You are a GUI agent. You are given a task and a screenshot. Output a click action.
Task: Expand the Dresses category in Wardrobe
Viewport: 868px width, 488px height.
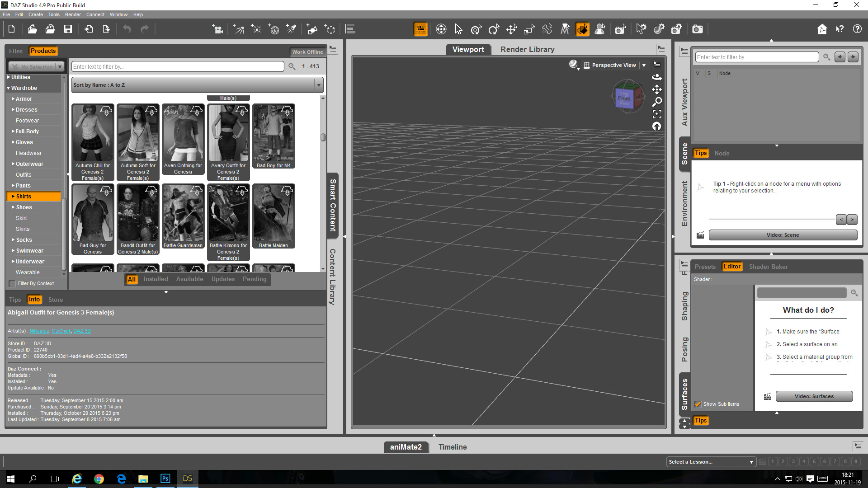coord(13,110)
